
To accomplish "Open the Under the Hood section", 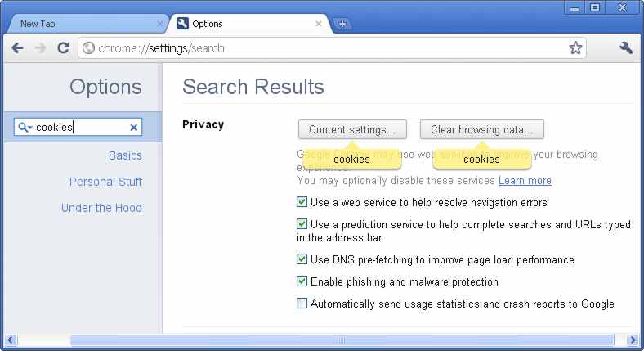I will [101, 208].
